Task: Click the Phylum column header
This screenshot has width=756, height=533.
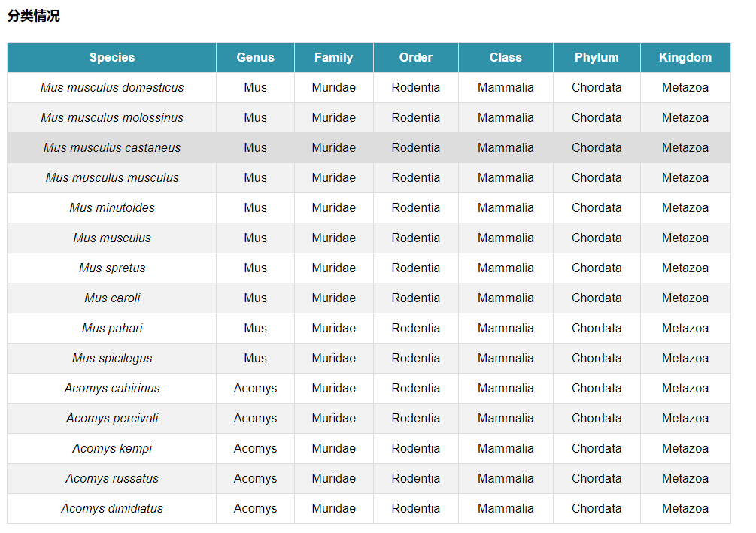Action: (597, 57)
